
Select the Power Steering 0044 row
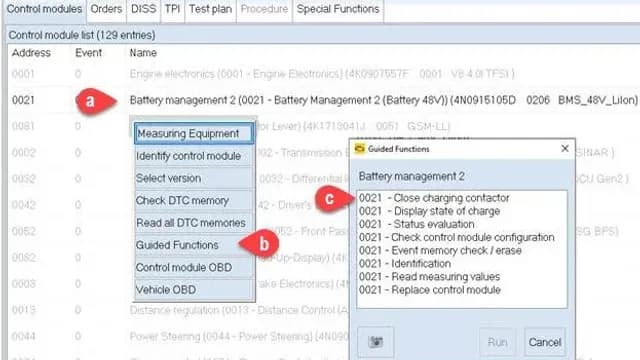(178, 336)
